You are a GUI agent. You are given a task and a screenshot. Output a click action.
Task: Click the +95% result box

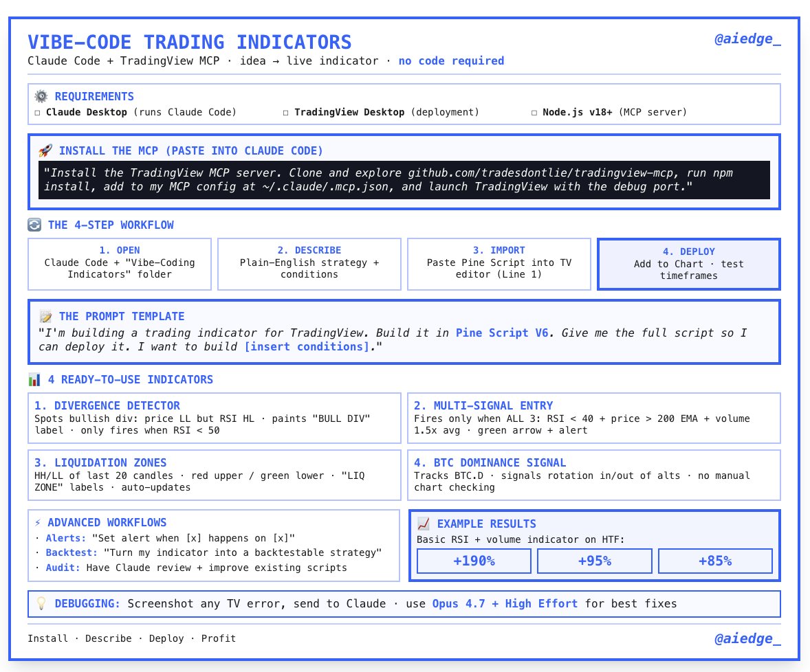pyautogui.click(x=595, y=561)
